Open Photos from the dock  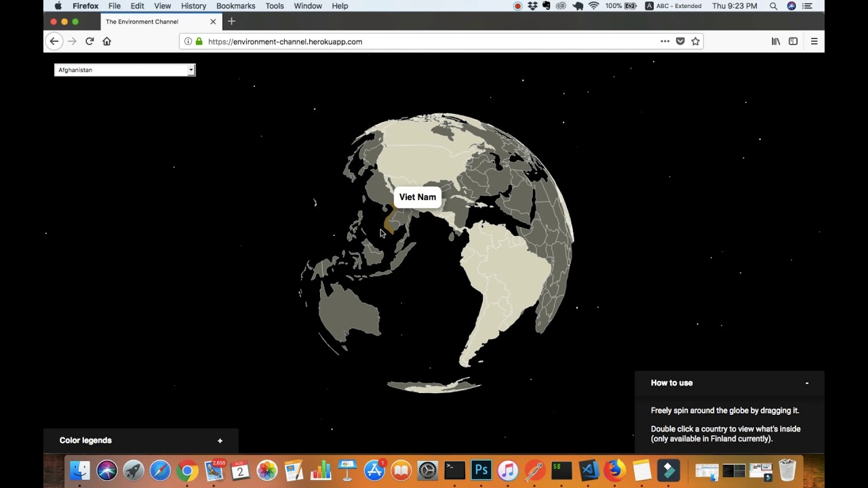click(267, 470)
